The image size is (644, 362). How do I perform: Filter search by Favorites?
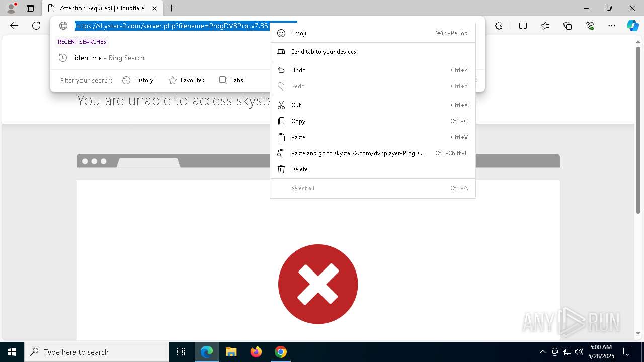click(186, 80)
